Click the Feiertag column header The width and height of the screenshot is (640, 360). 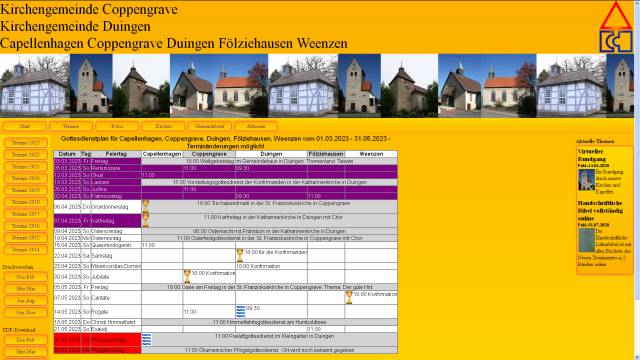(116, 154)
